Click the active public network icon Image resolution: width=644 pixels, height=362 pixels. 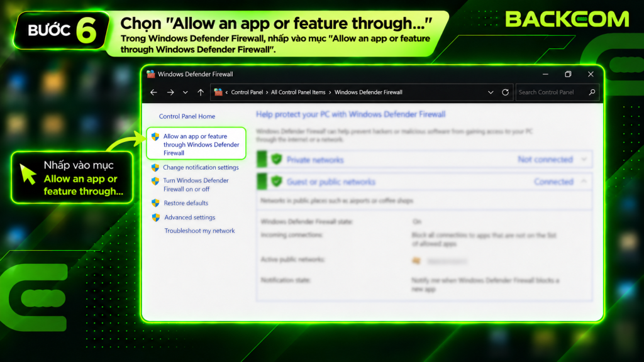coord(416,261)
